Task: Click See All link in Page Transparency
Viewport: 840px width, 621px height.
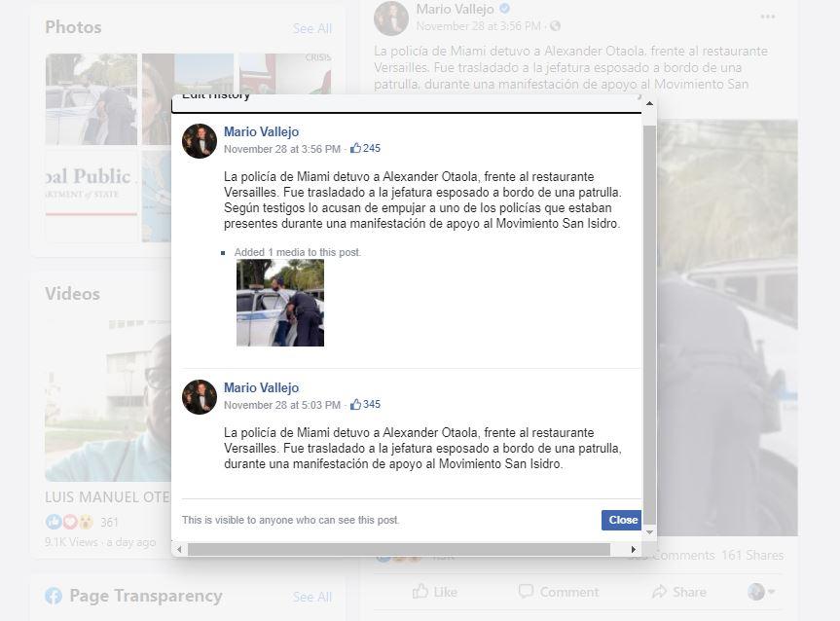Action: [312, 597]
